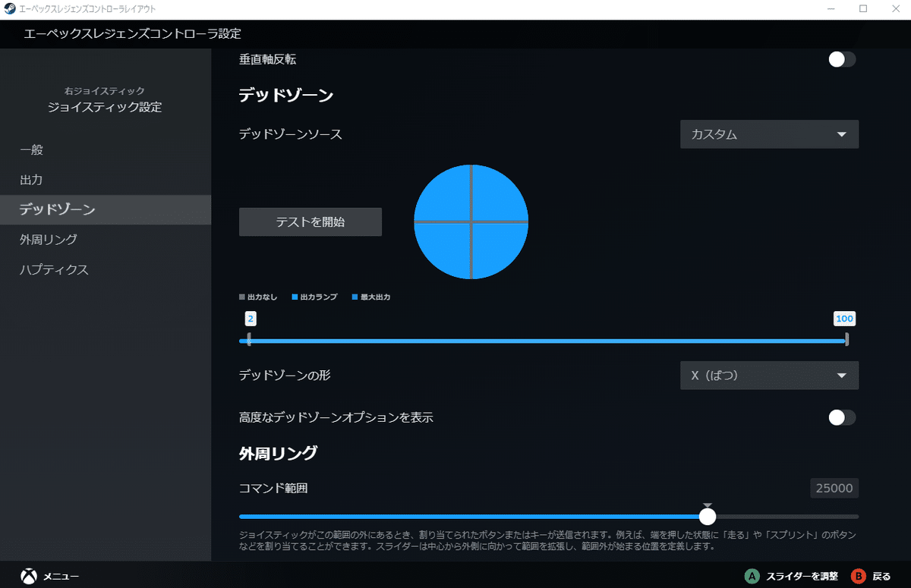Click the 最大出力 legend entry

371,297
